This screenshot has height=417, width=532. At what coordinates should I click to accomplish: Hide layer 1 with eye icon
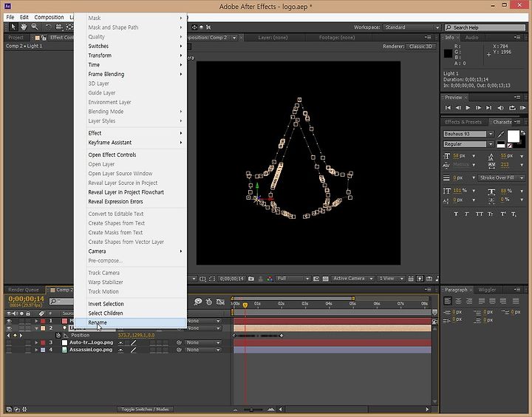pyautogui.click(x=9, y=321)
